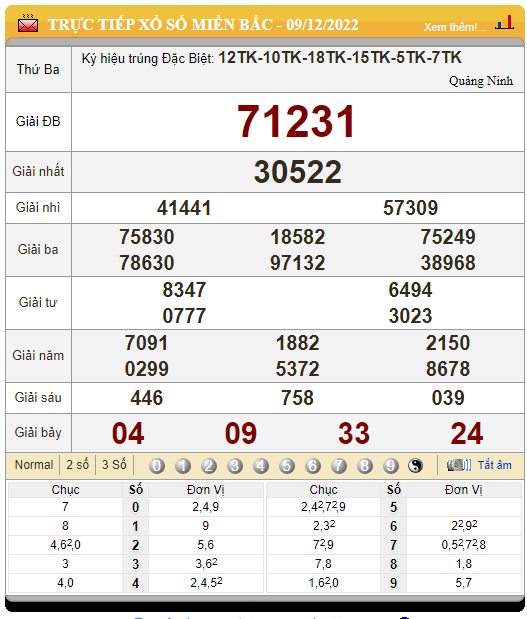Click the red envelope mail icon
This screenshot has width=527, height=619.
pos(28,24)
